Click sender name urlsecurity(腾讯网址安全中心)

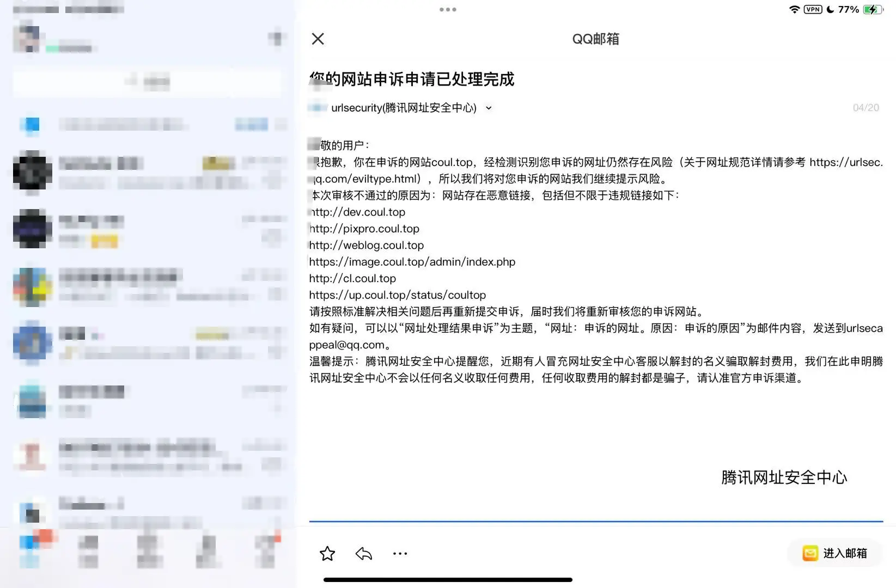404,108
